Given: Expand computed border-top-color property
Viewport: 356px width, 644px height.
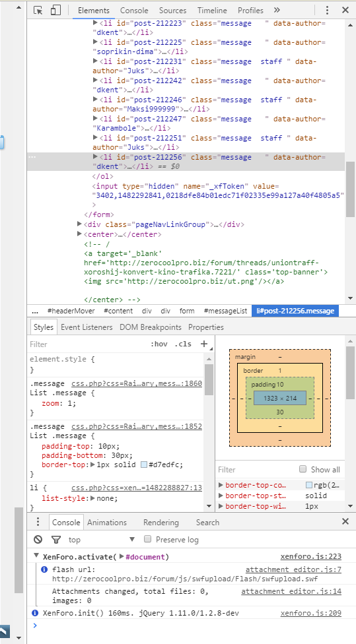Looking at the screenshot, I should coord(221,485).
